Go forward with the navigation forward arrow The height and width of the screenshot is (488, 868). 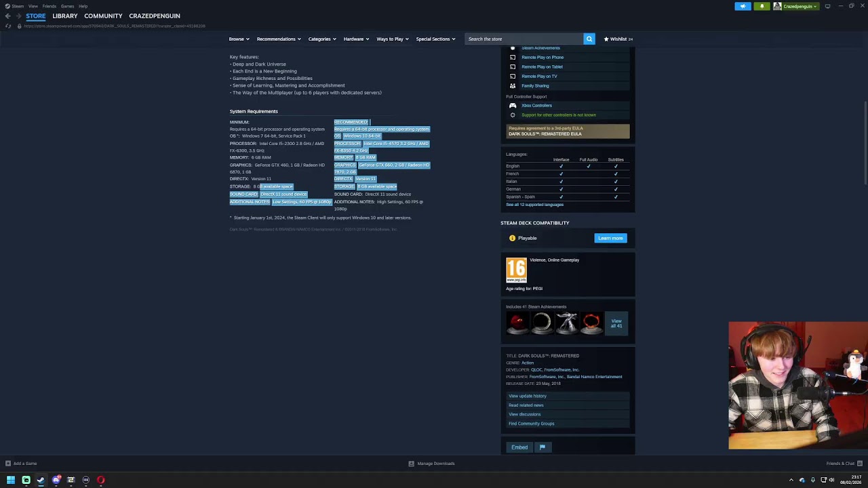[x=18, y=16]
